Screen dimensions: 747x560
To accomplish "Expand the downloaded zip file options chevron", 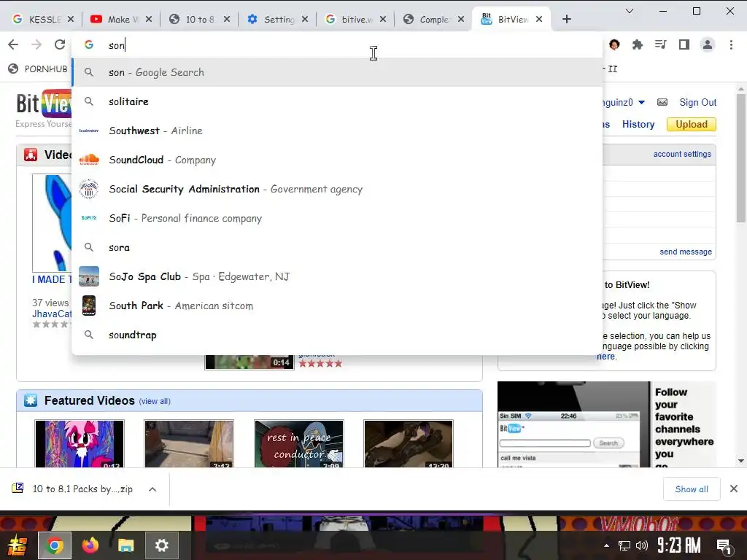I will pos(152,489).
